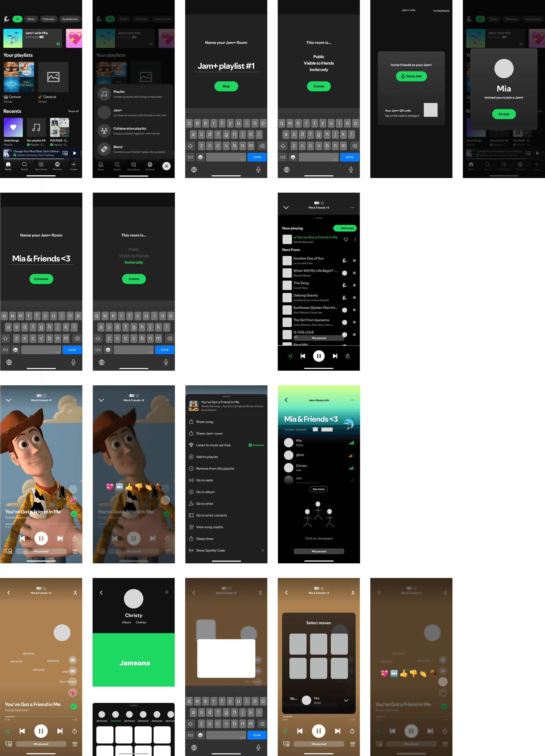Grab the reorder handle for Another Day of Sun

point(354,261)
